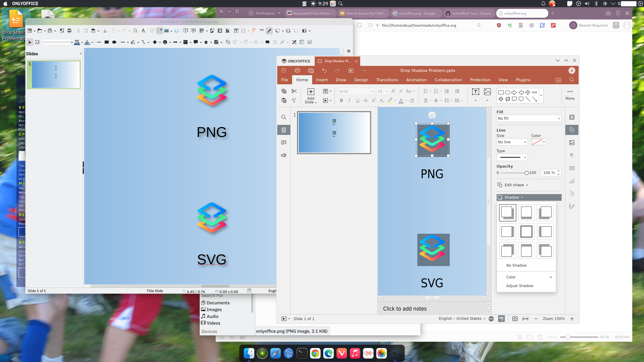The image size is (644, 362).
Task: Start slideshow from ONLYOFFICE title bar
Action: tap(351, 70)
